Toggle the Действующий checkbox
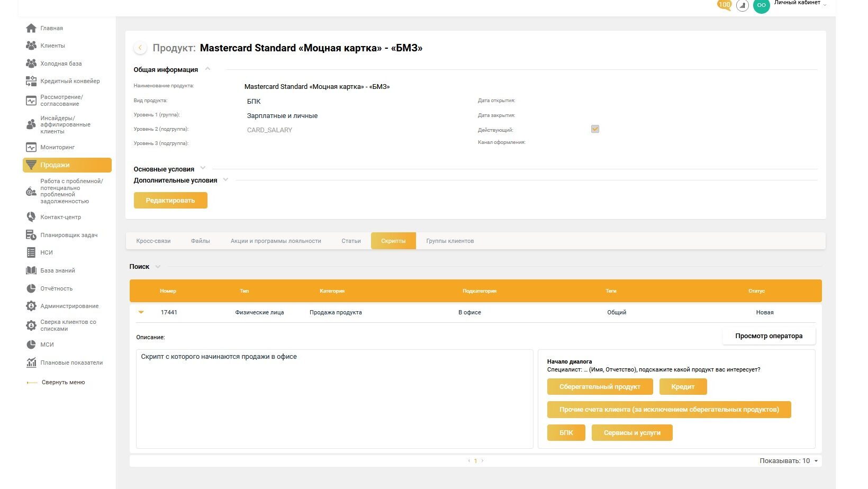Image resolution: width=868 pixels, height=489 pixels. point(595,129)
